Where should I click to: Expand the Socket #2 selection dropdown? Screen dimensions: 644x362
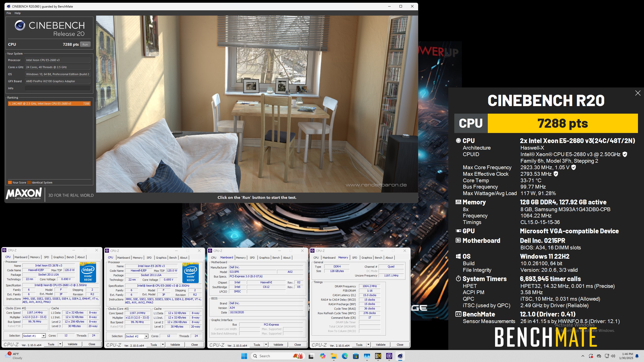point(146,336)
